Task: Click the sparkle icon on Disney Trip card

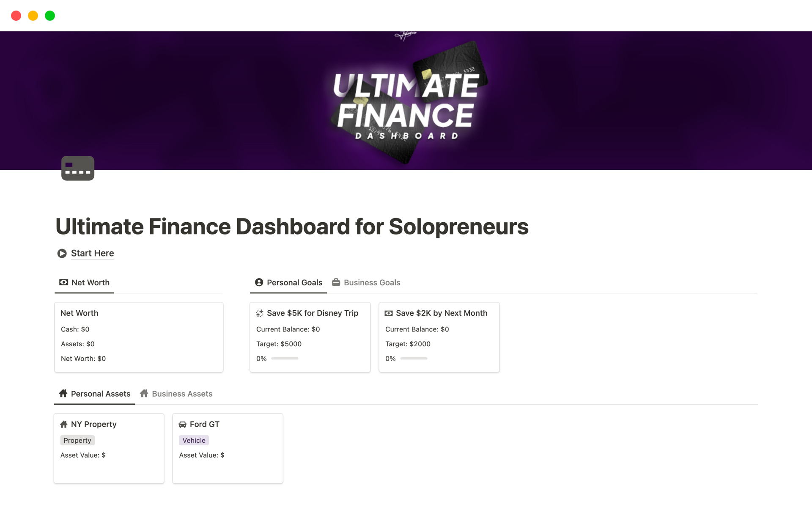Action: [260, 313]
